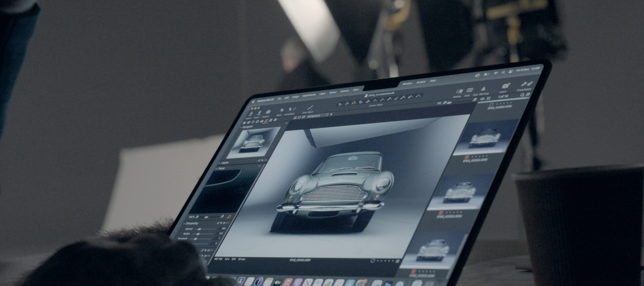
Task: Click the Navigator preview thumbnail
Action: pos(254,142)
